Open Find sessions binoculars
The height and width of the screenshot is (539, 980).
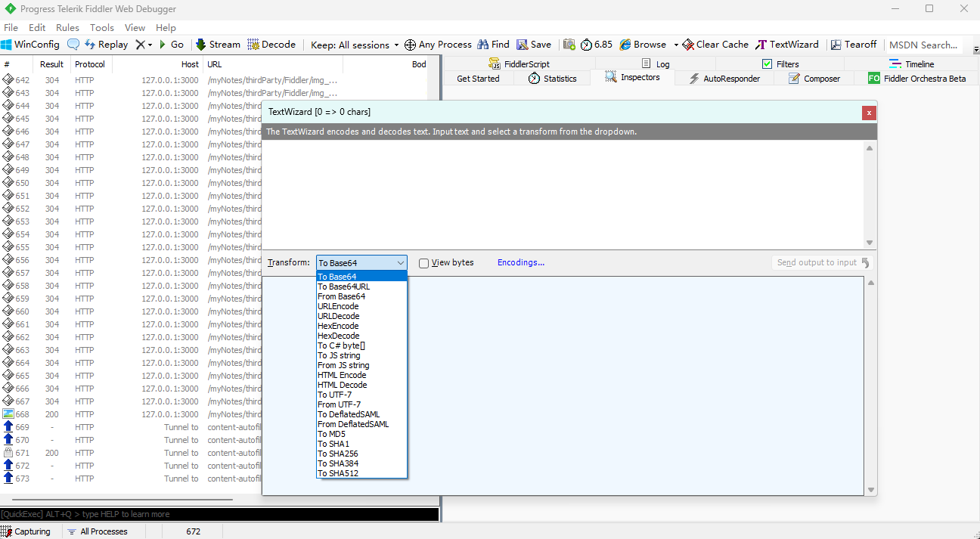point(493,45)
